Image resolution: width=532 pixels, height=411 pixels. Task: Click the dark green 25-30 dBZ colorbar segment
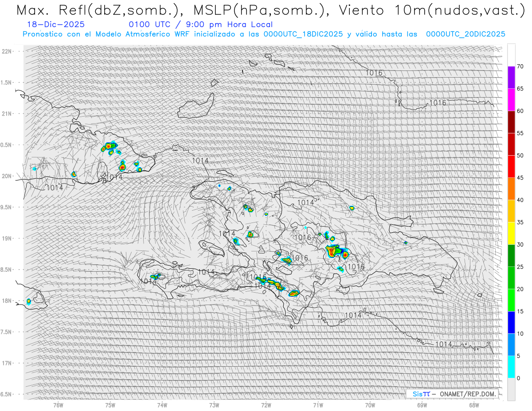pos(511,255)
